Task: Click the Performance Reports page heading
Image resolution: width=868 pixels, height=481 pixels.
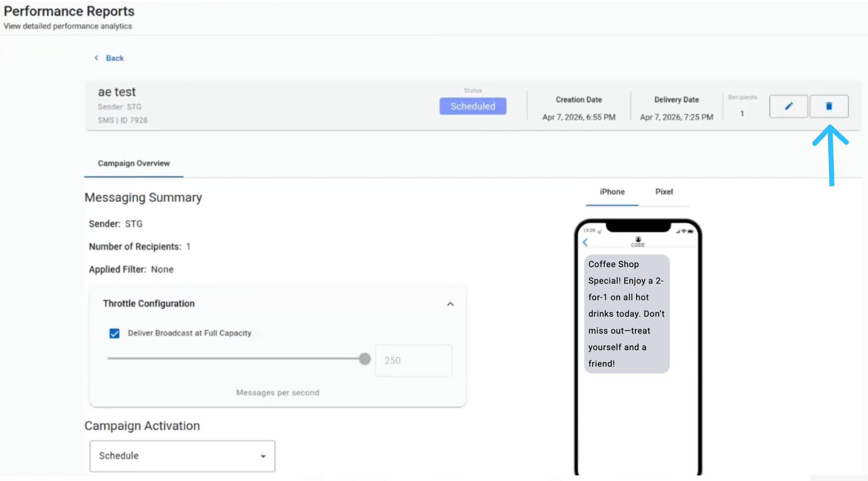Action: (x=69, y=11)
